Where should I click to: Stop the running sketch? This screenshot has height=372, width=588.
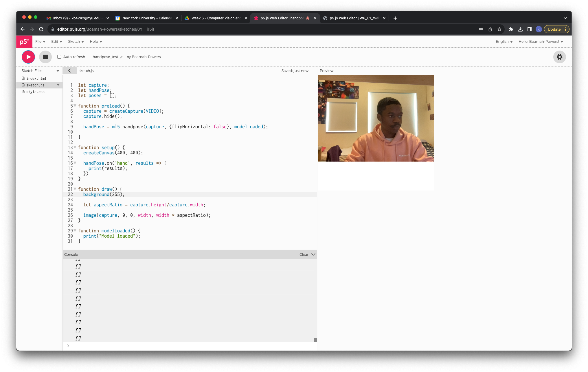pos(45,57)
